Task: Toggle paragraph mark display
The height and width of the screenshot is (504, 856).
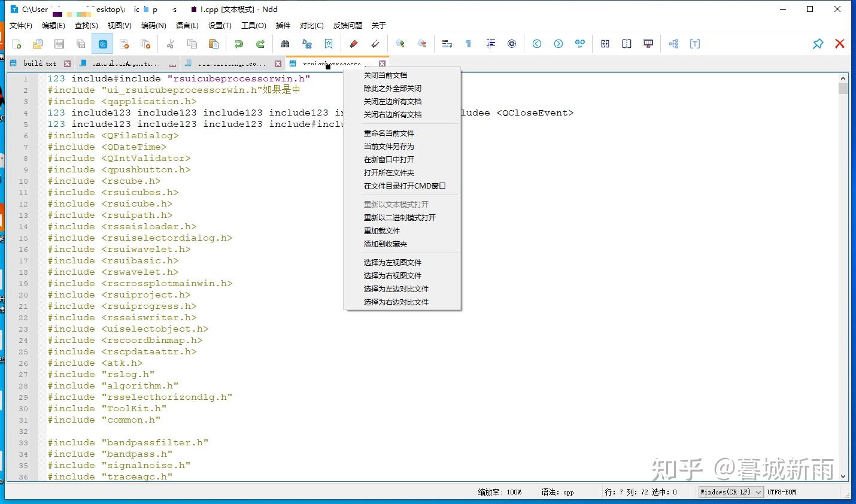Action: [x=468, y=44]
